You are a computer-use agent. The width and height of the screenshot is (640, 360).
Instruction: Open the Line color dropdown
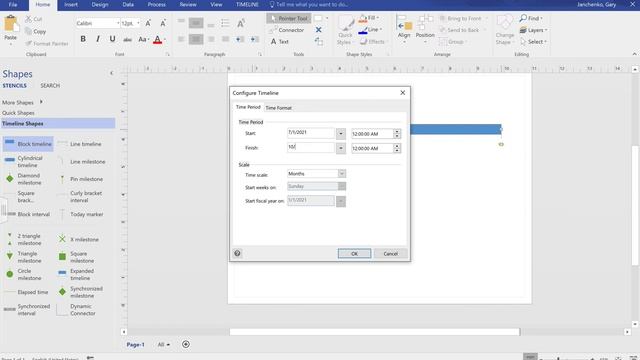381,30
